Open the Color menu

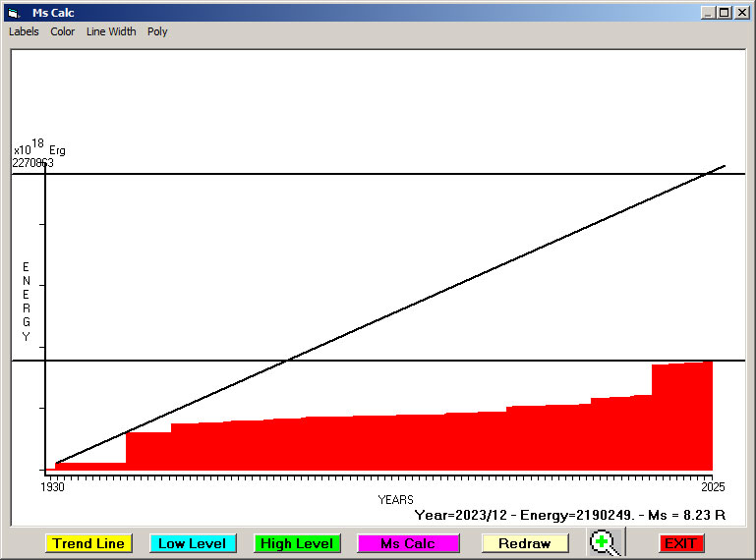(63, 31)
